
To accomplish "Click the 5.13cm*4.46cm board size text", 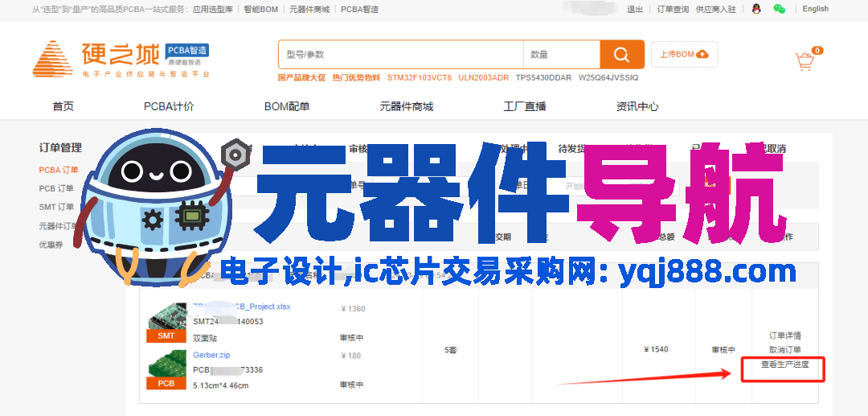I will (221, 385).
